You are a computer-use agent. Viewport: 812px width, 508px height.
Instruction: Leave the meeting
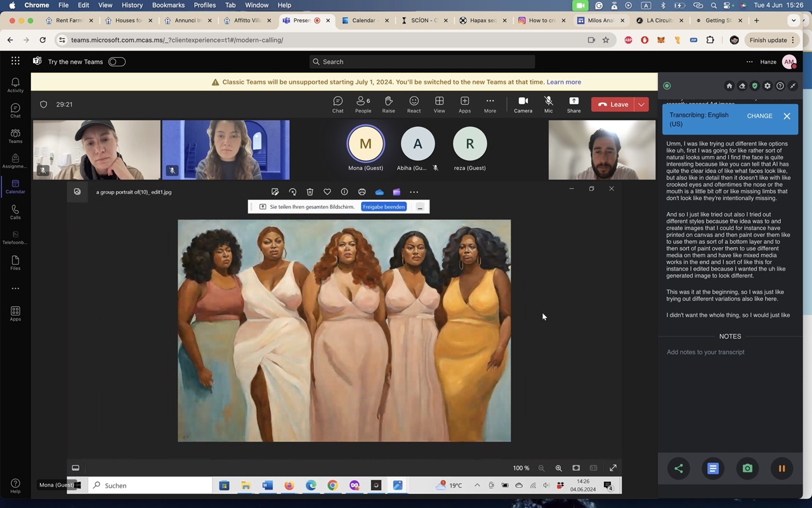click(613, 104)
